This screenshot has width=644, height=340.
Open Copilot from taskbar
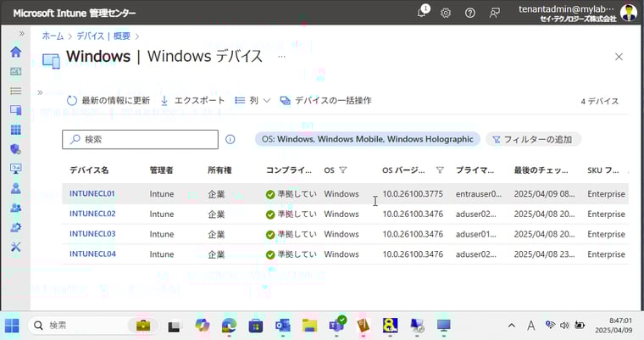[202, 326]
